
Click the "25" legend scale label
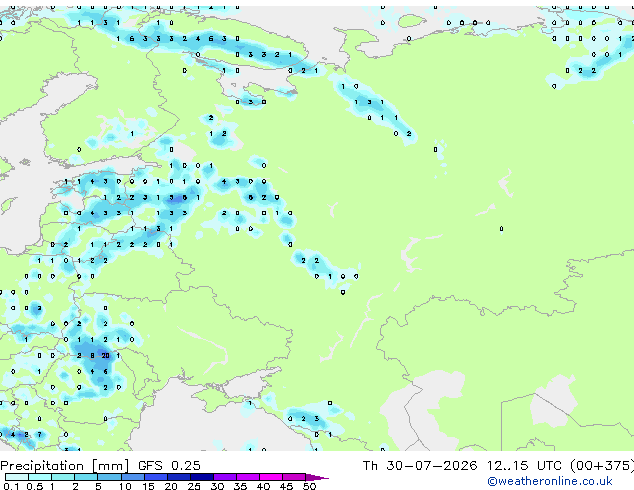(194, 486)
